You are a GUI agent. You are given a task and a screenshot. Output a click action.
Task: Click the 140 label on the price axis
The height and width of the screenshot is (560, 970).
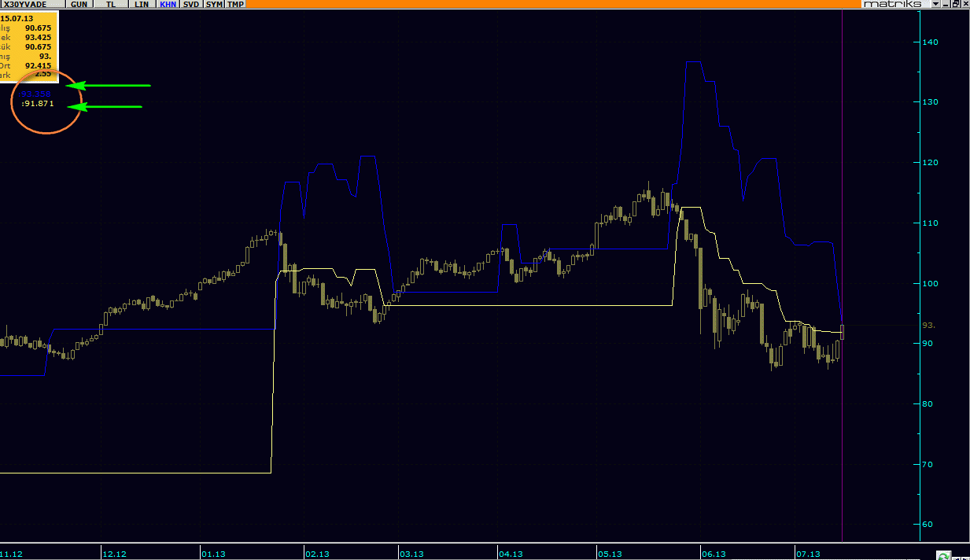(931, 42)
